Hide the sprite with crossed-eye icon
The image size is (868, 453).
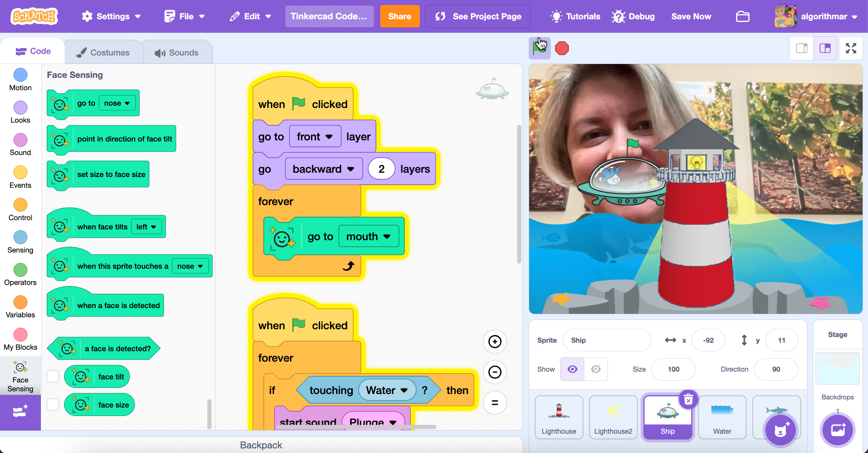click(x=596, y=369)
